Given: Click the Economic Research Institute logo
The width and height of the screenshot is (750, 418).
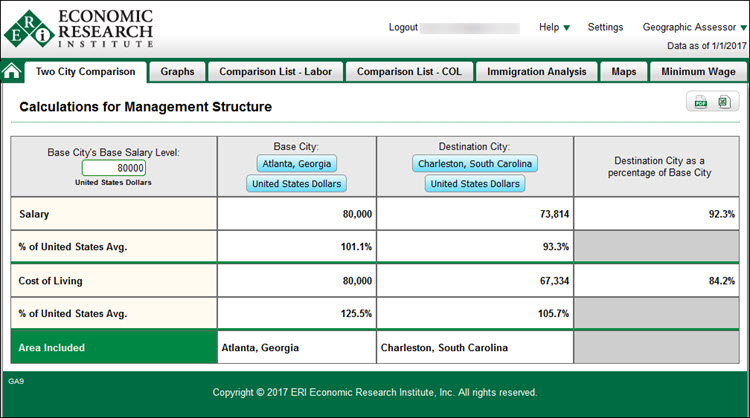Looking at the screenshot, I should [78, 30].
